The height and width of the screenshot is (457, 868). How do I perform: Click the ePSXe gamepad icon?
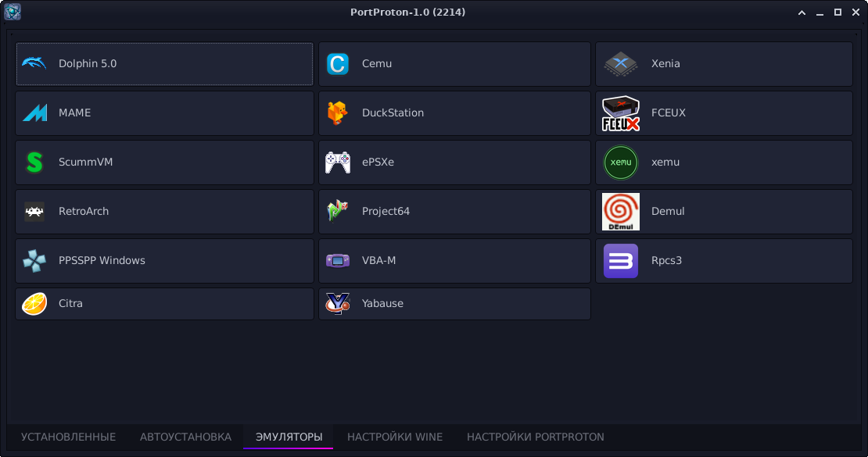pyautogui.click(x=338, y=162)
